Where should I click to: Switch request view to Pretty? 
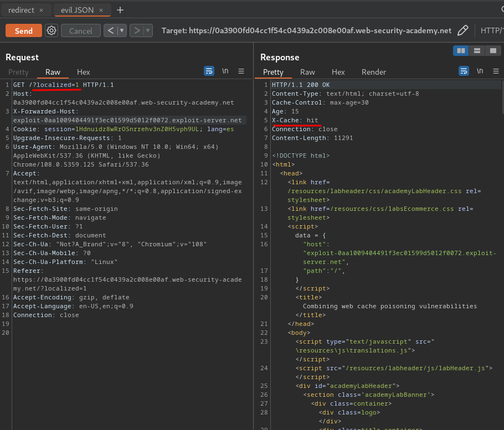(18, 72)
